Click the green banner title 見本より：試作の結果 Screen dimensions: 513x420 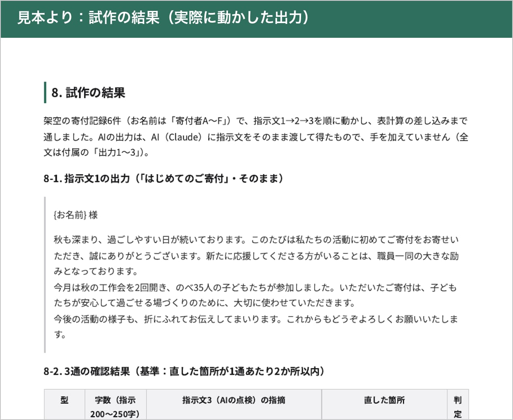pyautogui.click(x=164, y=18)
